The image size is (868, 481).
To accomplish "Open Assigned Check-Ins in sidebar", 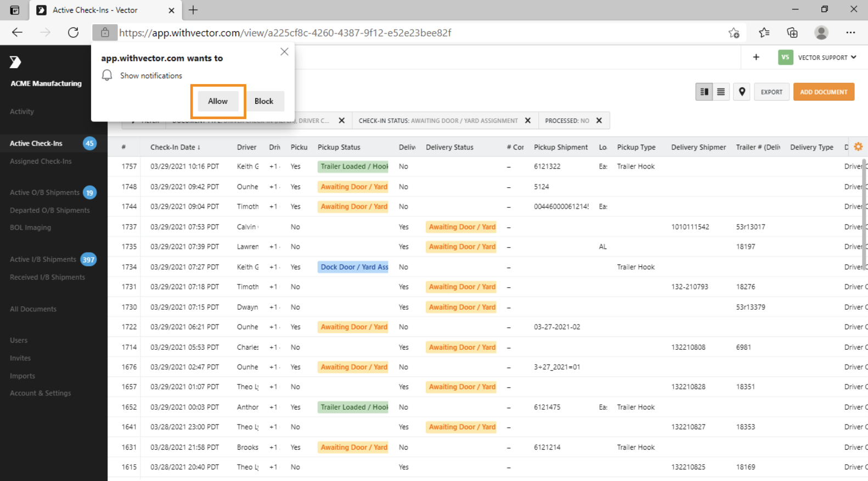I will (41, 161).
